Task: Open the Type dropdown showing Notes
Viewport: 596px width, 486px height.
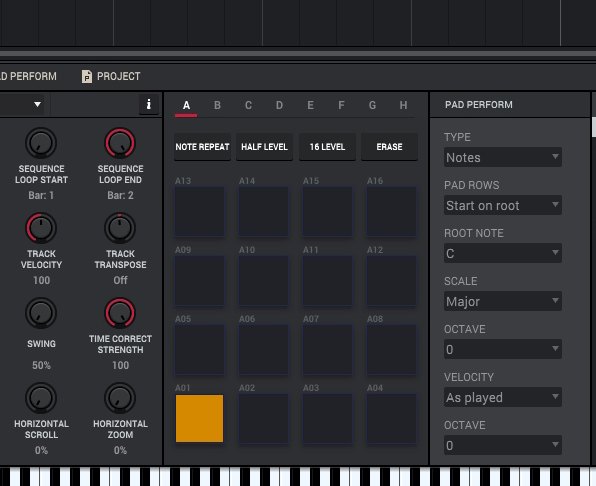Action: click(x=502, y=157)
